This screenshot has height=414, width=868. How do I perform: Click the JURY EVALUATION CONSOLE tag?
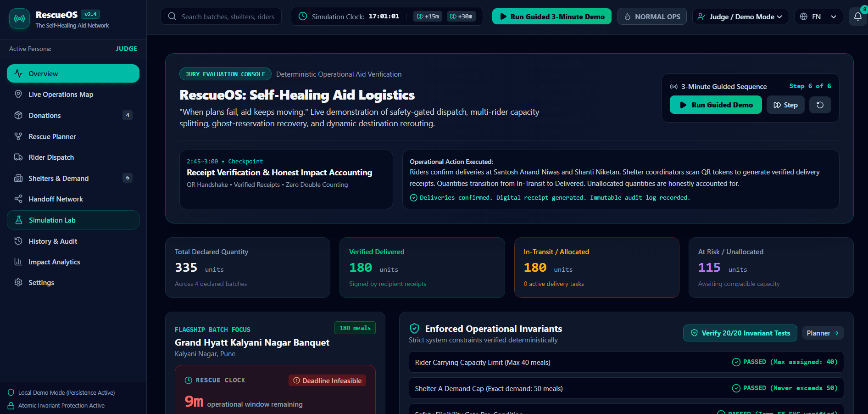(225, 74)
